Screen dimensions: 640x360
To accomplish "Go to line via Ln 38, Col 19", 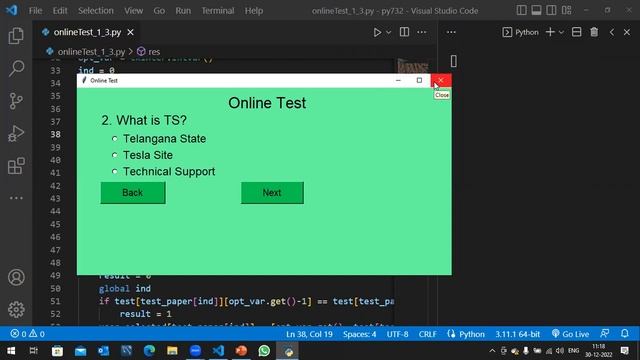I will click(x=309, y=334).
